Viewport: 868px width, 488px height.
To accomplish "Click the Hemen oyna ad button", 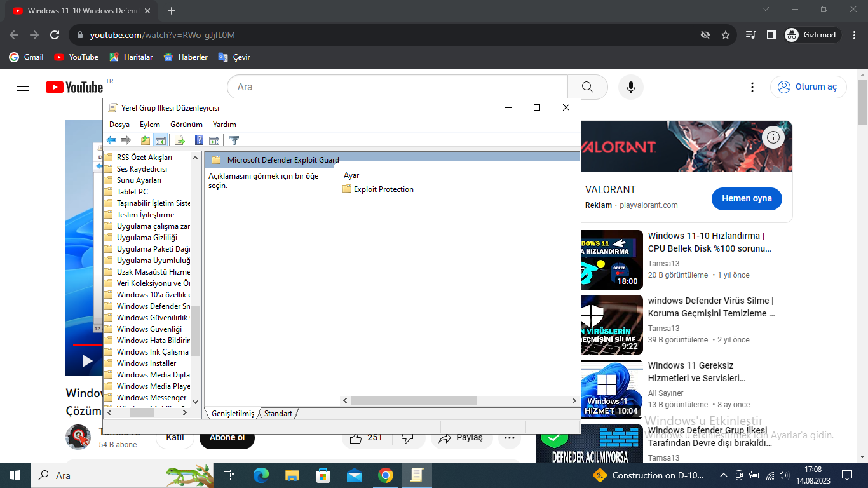I will pos(747,198).
